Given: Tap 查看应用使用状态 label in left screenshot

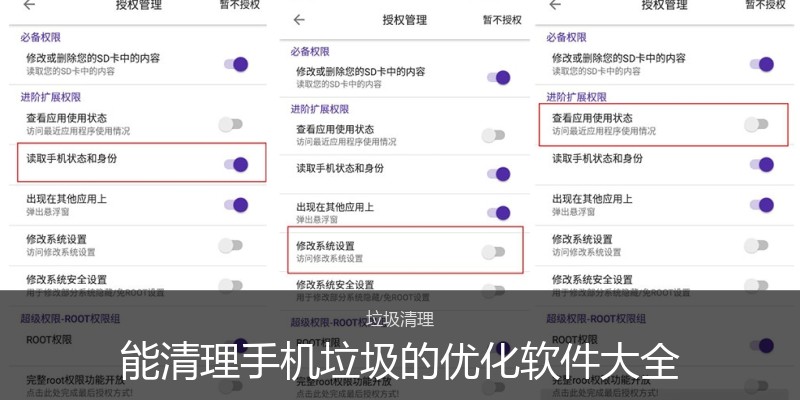Looking at the screenshot, I should [x=67, y=118].
